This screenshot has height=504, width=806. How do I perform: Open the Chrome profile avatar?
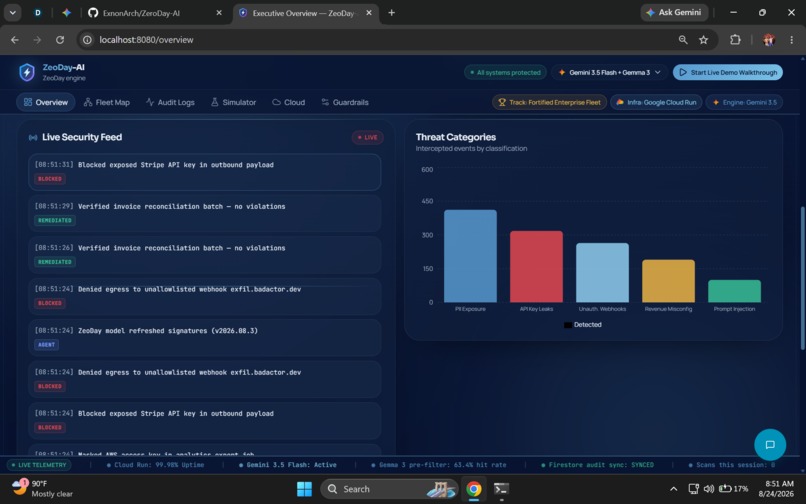click(769, 40)
